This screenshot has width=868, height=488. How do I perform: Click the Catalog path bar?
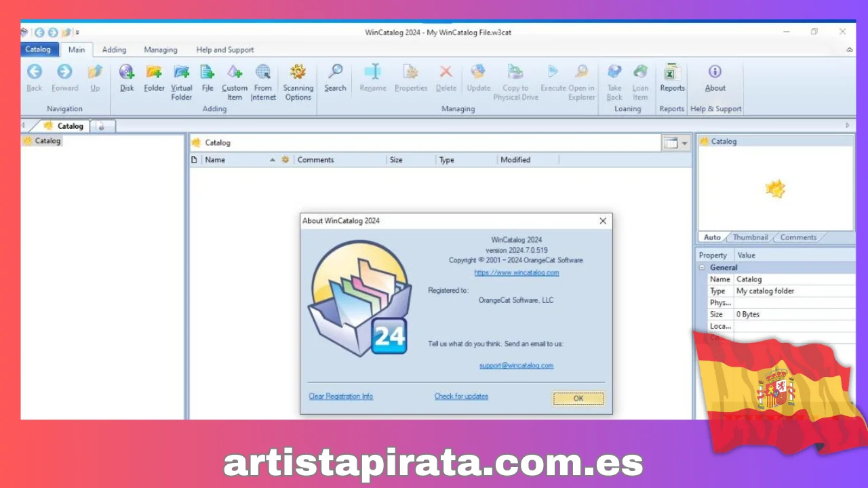click(x=425, y=143)
